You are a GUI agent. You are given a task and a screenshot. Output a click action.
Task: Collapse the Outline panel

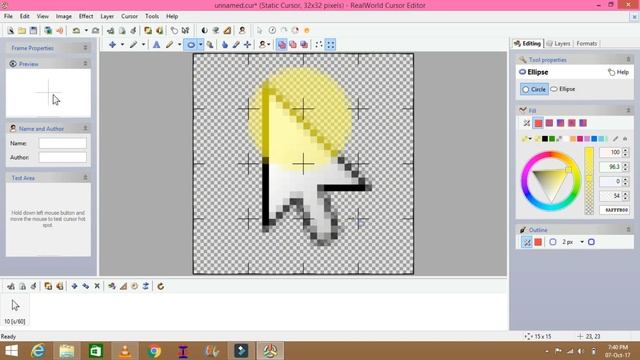point(628,230)
